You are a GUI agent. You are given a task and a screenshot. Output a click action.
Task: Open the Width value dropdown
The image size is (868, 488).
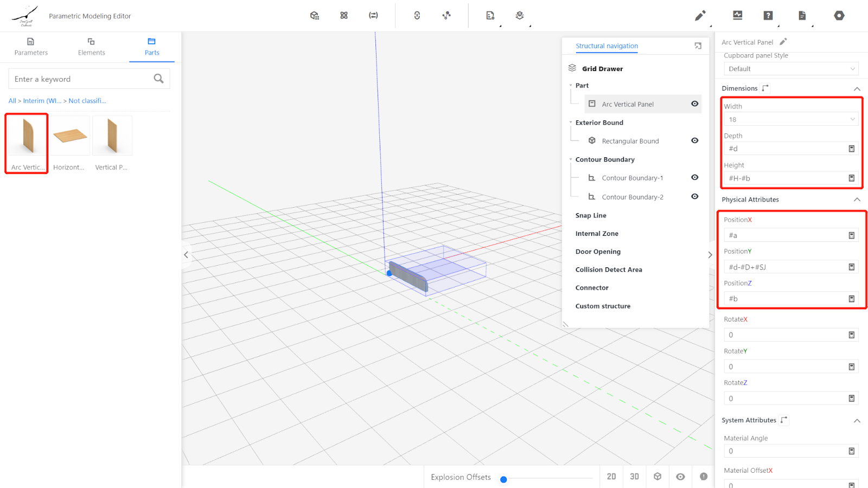tap(790, 119)
